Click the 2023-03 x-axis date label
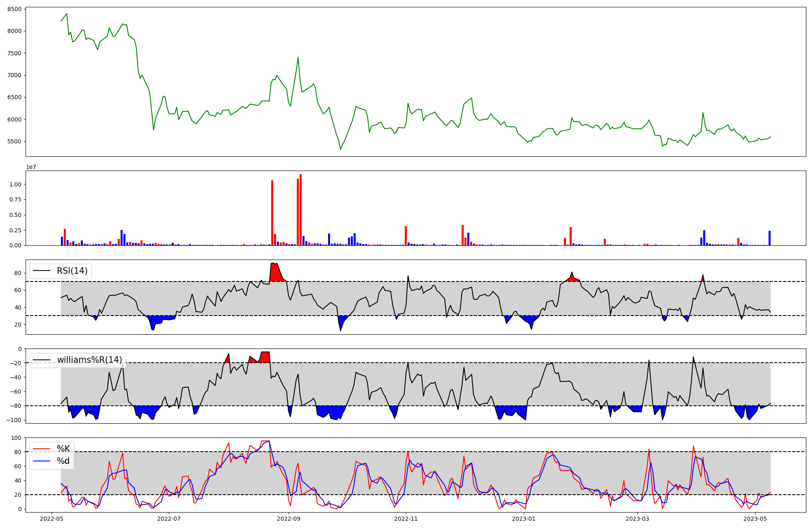 tap(637, 519)
